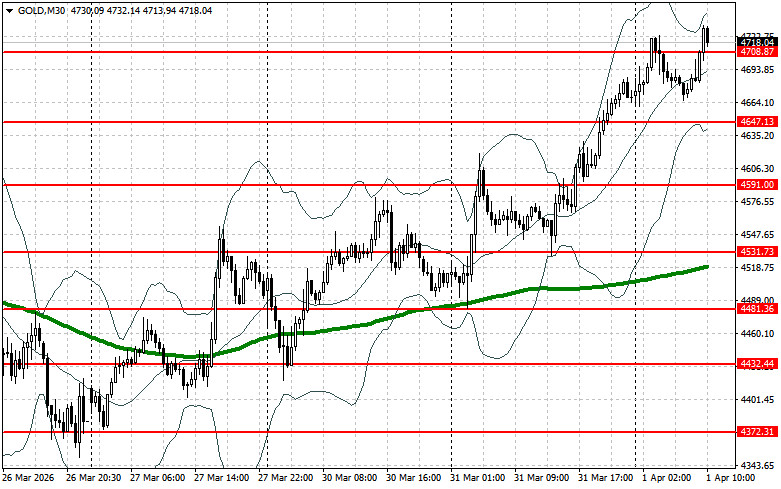Select the red 4708.87 price level tag
Image resolution: width=781 pixels, height=489 pixels.
click(x=756, y=51)
